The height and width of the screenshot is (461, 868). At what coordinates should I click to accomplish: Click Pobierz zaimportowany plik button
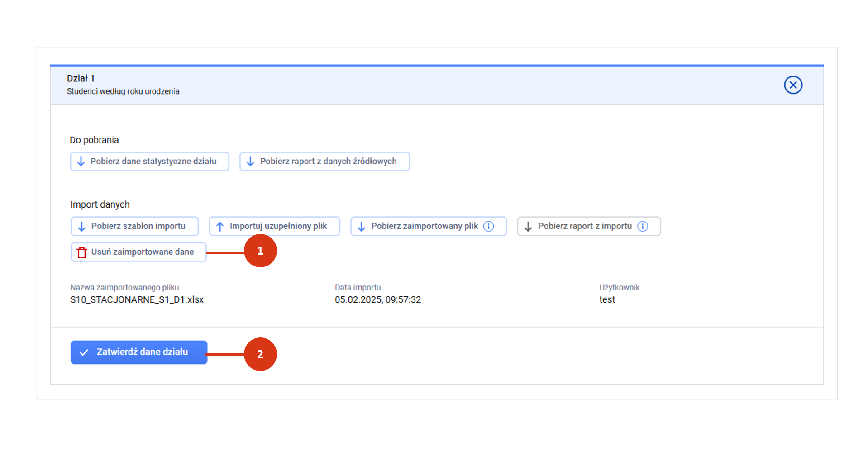click(429, 226)
